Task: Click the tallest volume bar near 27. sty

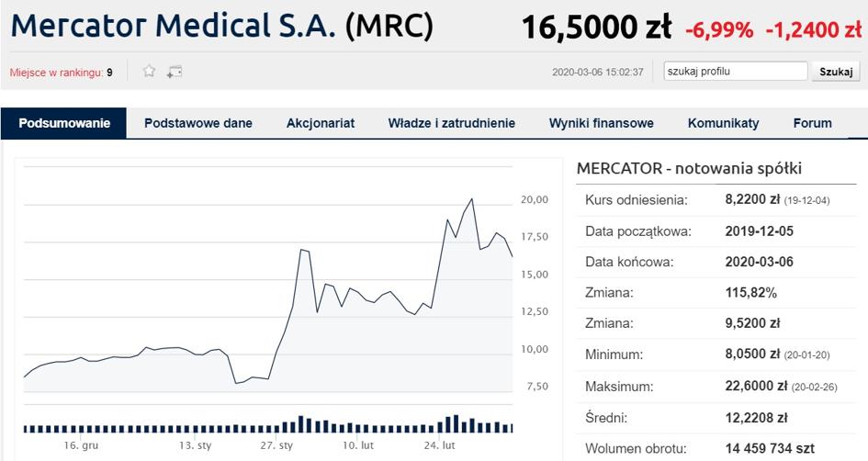Action: click(301, 424)
